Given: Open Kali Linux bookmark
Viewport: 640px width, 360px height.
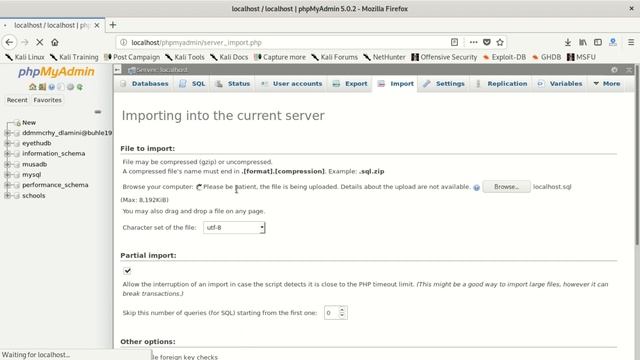Looking at the screenshot, I should point(25,57).
